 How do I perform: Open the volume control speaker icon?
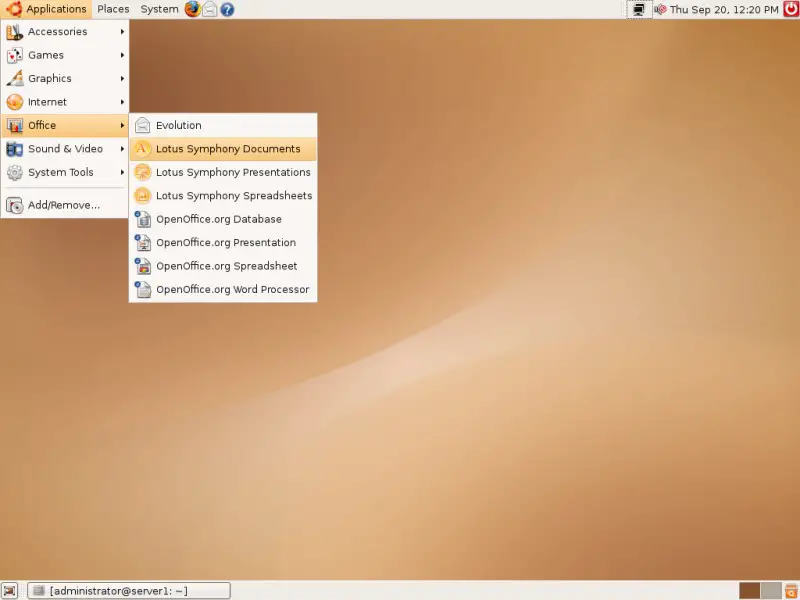click(660, 9)
